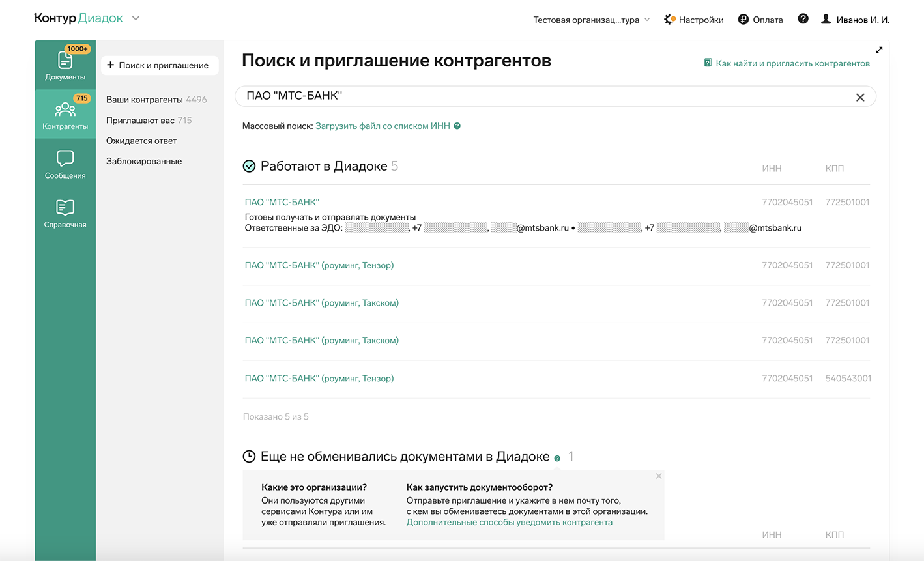The height and width of the screenshot is (561, 924).
Task: Click Готовы получать и отправлять документы
Action: [330, 217]
